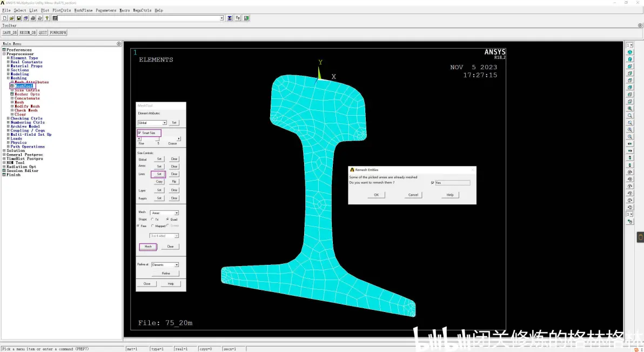Viewport: 644px width, 352px height.
Task: Select the Mapped mesher radio button
Action: tap(152, 226)
